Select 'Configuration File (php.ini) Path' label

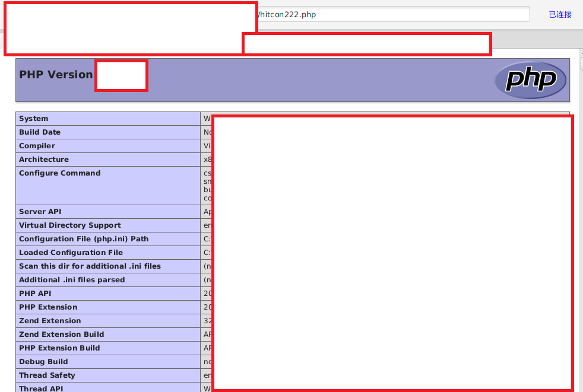84,239
